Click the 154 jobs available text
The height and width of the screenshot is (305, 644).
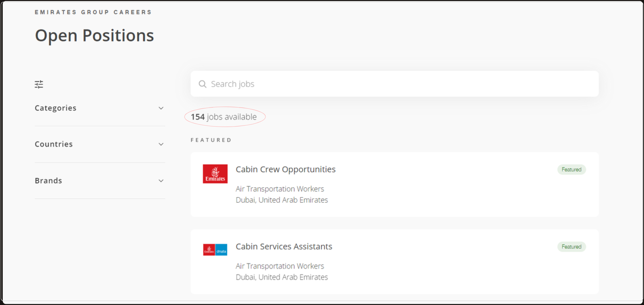224,117
